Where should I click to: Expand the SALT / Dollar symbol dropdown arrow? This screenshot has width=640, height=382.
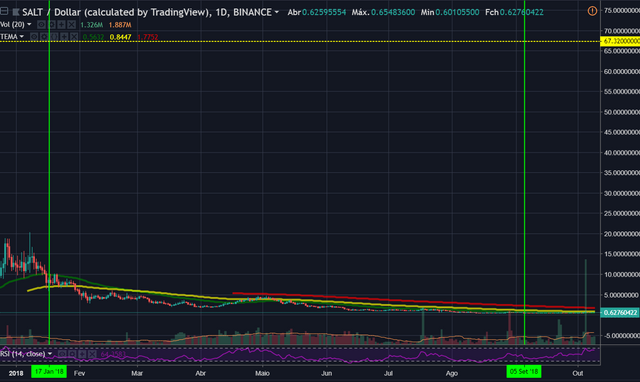coord(277,12)
